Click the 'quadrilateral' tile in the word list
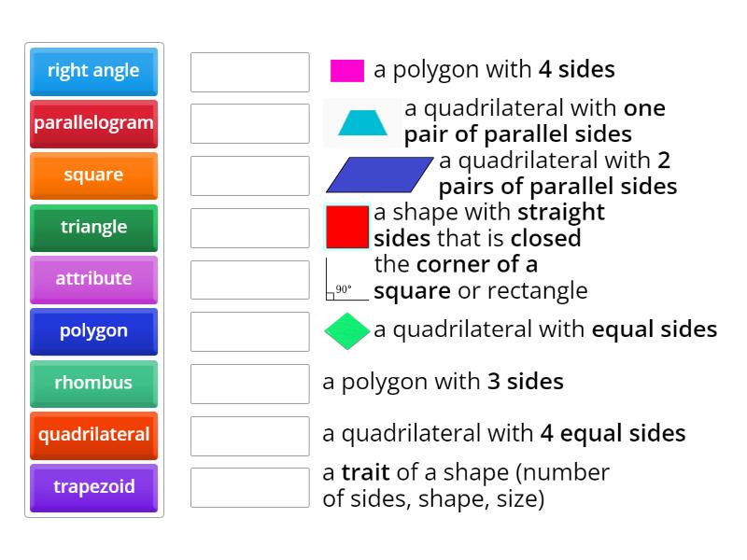 pos(93,436)
